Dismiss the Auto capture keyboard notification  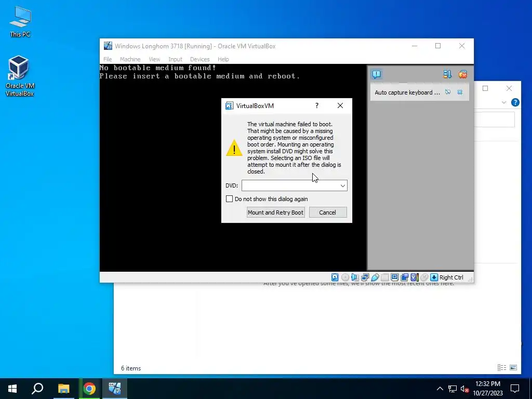460,92
